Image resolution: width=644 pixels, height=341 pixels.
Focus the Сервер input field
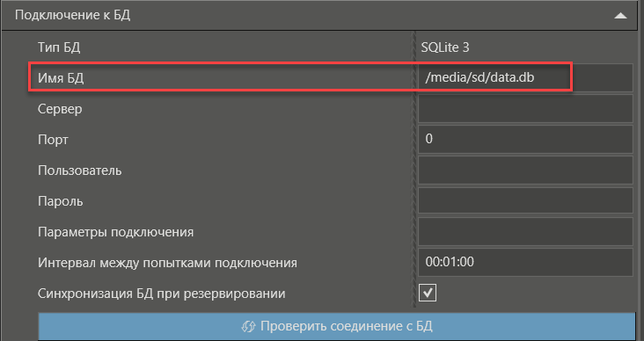[526, 108]
